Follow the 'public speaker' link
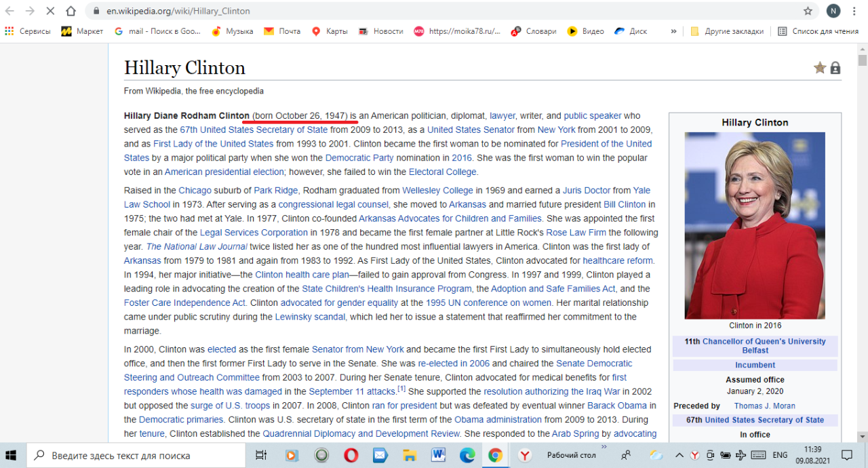Screen dimensions: 868x468 (x=592, y=116)
